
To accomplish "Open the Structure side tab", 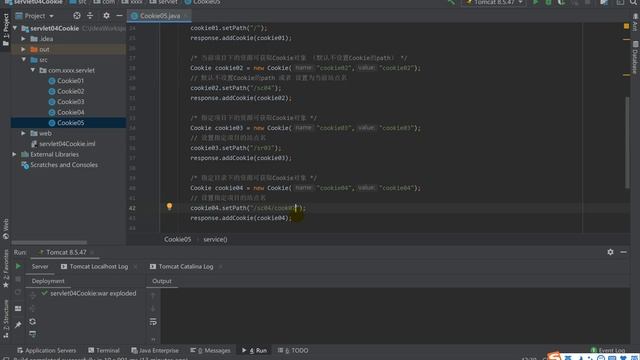I will pos(5,319).
